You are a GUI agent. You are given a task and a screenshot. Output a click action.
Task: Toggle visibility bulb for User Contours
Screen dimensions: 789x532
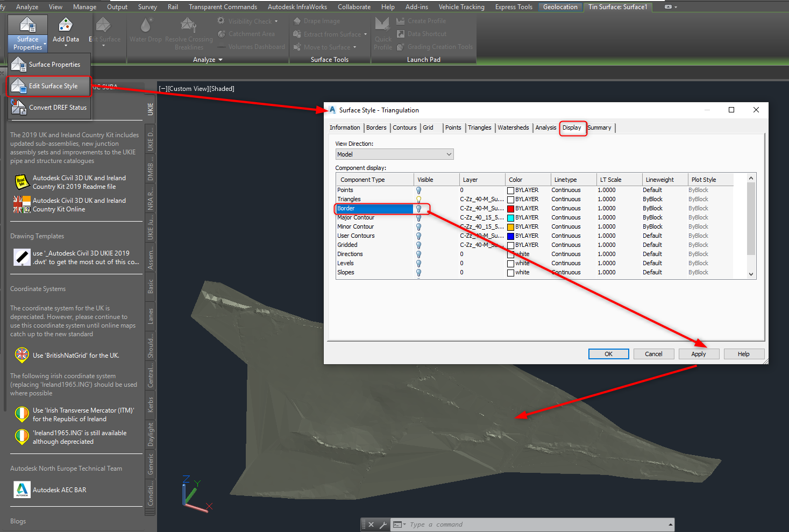[x=418, y=236]
